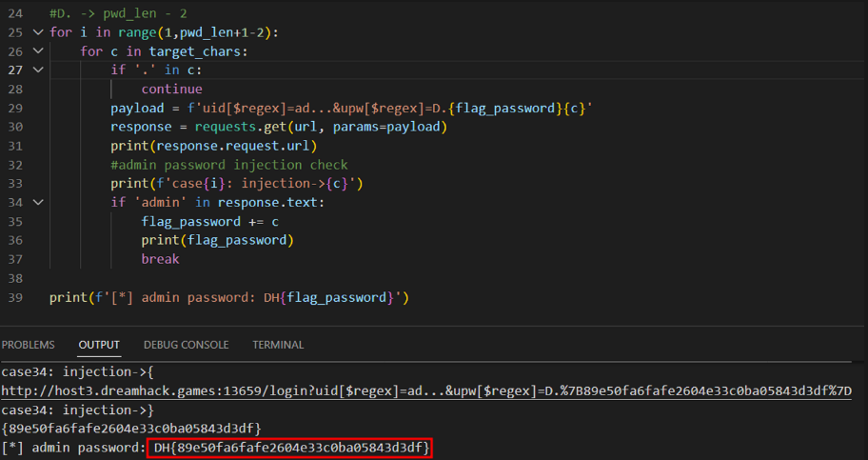
Task: Click 'print(response.request.url)' on line 31
Action: pyautogui.click(x=214, y=146)
